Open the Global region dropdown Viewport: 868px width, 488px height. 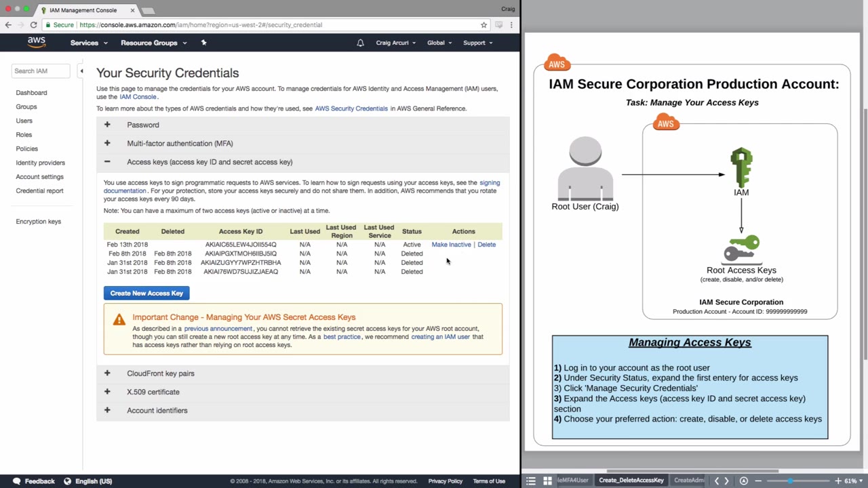point(440,43)
